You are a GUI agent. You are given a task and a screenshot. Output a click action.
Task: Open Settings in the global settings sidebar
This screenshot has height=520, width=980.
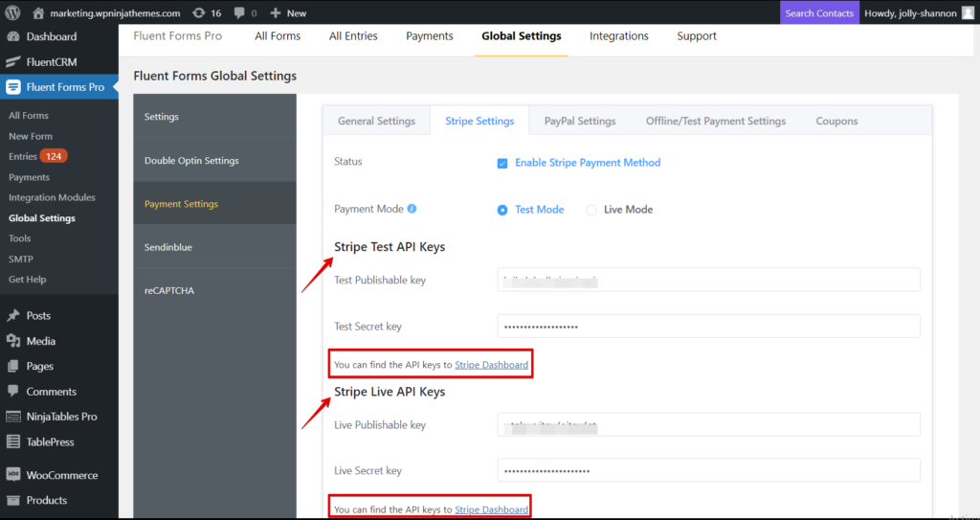pyautogui.click(x=215, y=117)
